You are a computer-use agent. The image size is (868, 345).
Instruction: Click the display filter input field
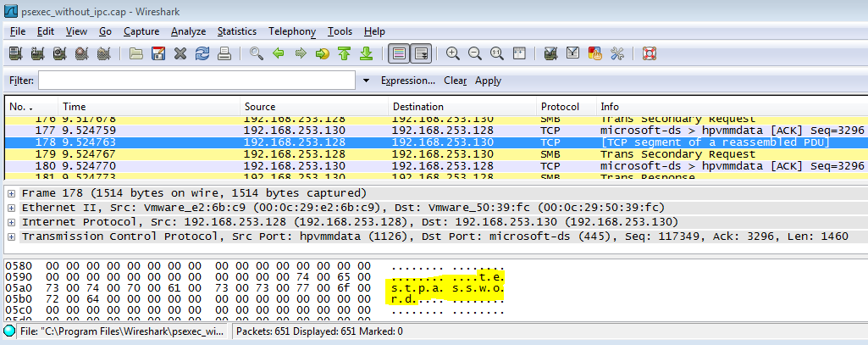pyautogui.click(x=196, y=81)
